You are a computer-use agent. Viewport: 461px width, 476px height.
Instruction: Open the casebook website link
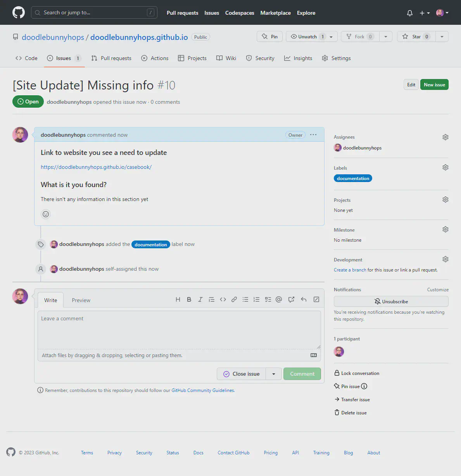click(x=96, y=167)
